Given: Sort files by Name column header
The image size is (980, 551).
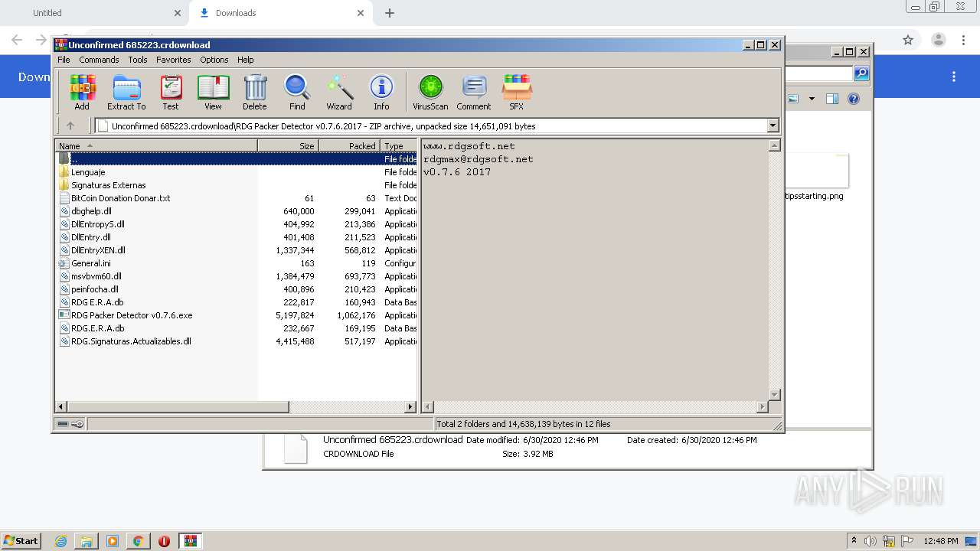Looking at the screenshot, I should pyautogui.click(x=156, y=145).
